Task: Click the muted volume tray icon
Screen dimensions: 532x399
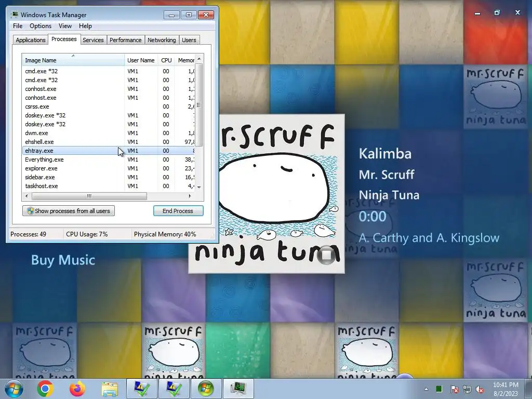Action: coord(480,389)
